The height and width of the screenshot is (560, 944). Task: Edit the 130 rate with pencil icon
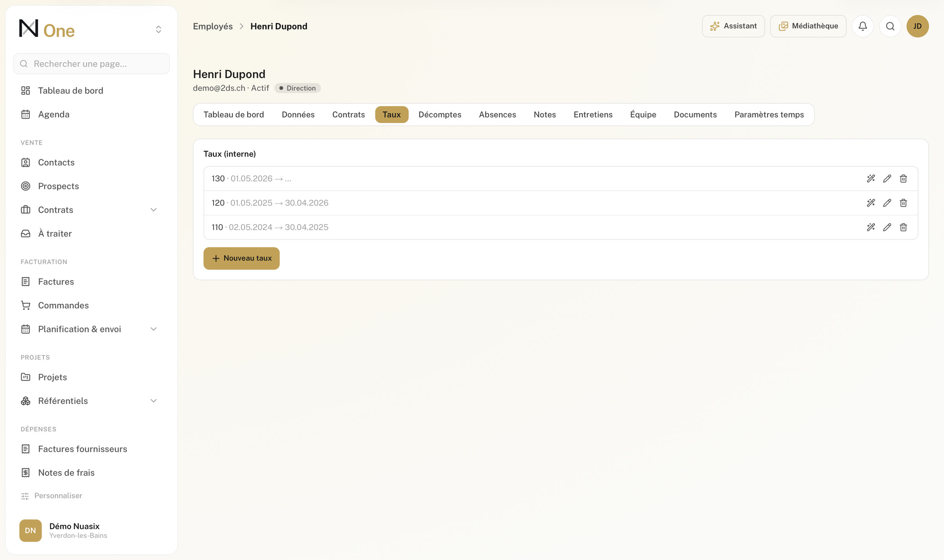point(887,179)
